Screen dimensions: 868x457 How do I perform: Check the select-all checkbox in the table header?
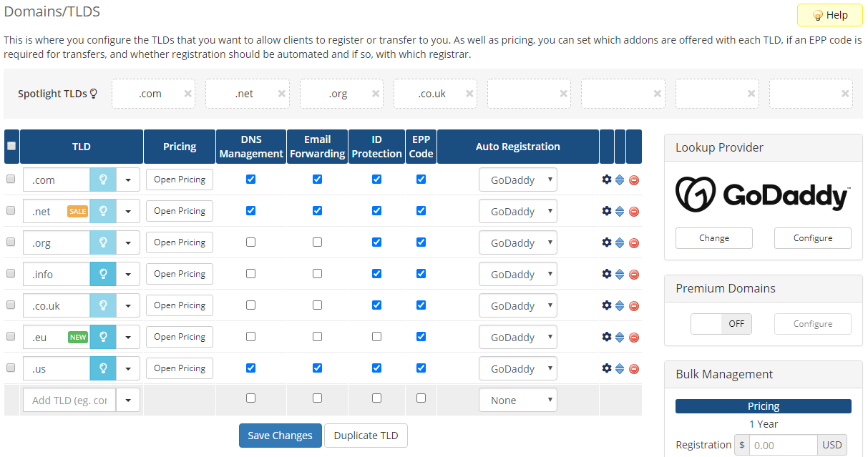11,146
